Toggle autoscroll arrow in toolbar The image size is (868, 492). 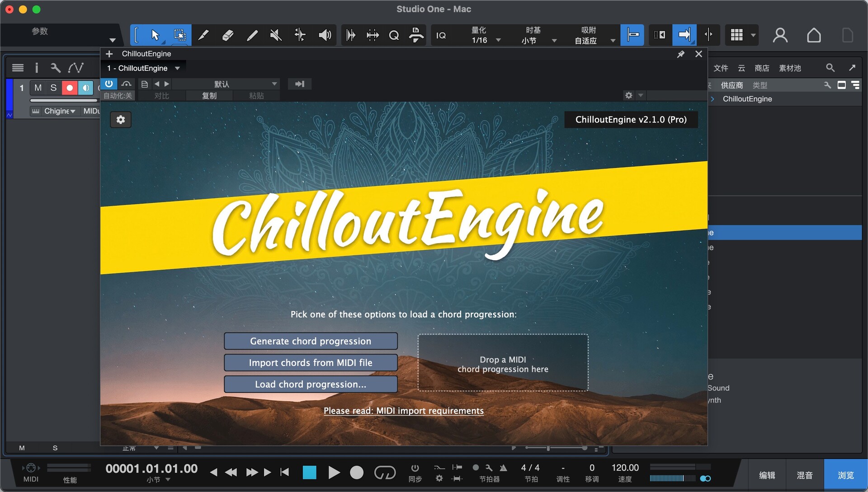[684, 35]
